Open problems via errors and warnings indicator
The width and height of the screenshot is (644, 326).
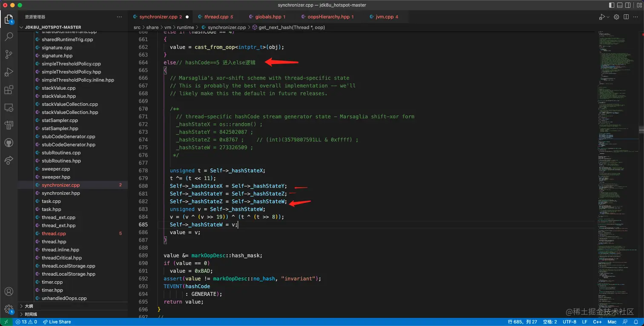(x=26, y=322)
